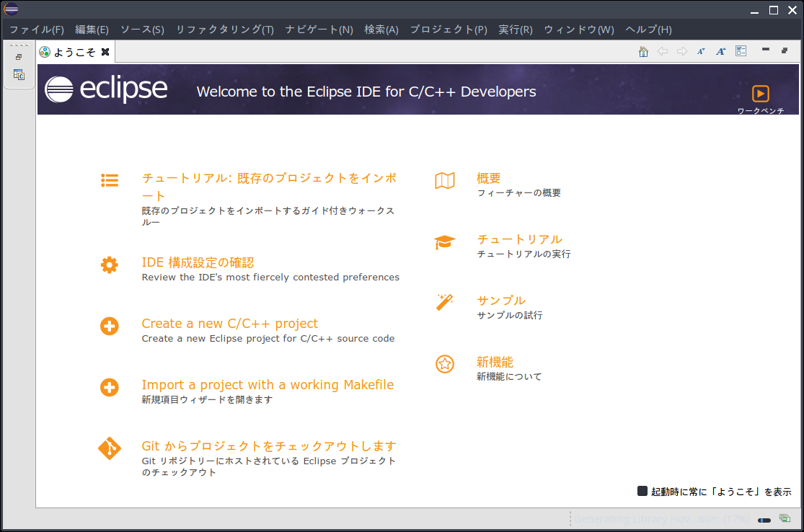The width and height of the screenshot is (804, 532).
Task: Maximize the Eclipse window
Action: 774,10
